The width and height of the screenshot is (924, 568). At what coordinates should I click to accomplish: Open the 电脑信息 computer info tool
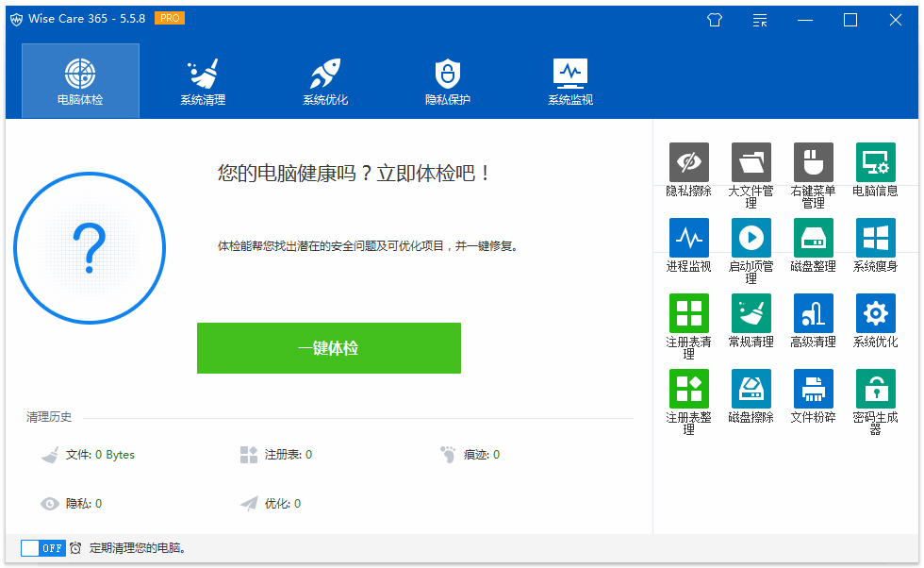pyautogui.click(x=875, y=163)
